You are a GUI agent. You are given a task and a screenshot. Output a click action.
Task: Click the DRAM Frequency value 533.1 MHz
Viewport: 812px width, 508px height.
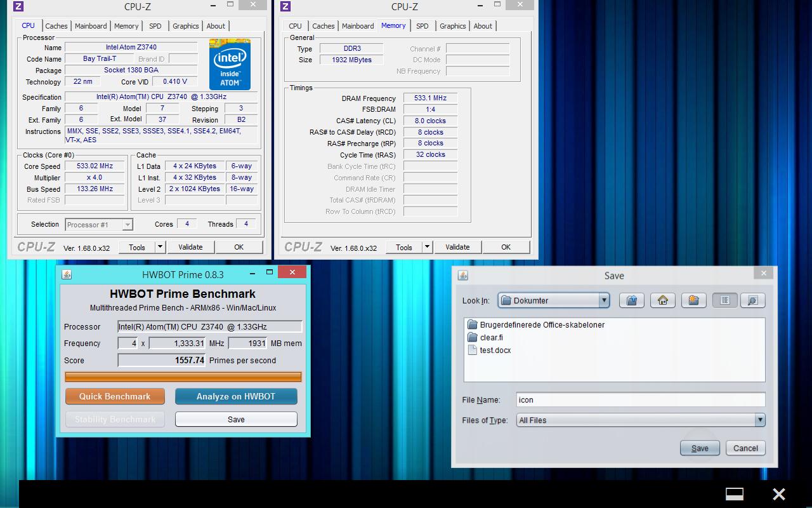(430, 98)
